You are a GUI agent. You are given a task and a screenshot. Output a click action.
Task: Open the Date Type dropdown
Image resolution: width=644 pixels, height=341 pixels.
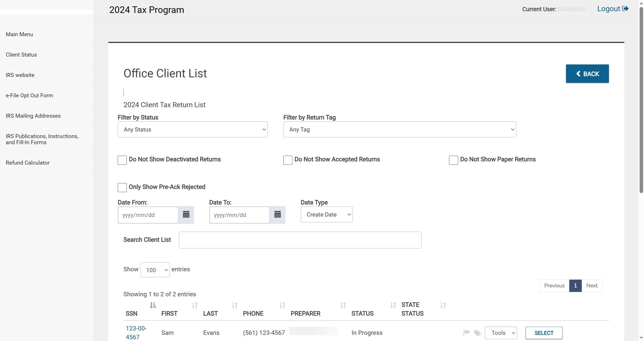point(326,215)
